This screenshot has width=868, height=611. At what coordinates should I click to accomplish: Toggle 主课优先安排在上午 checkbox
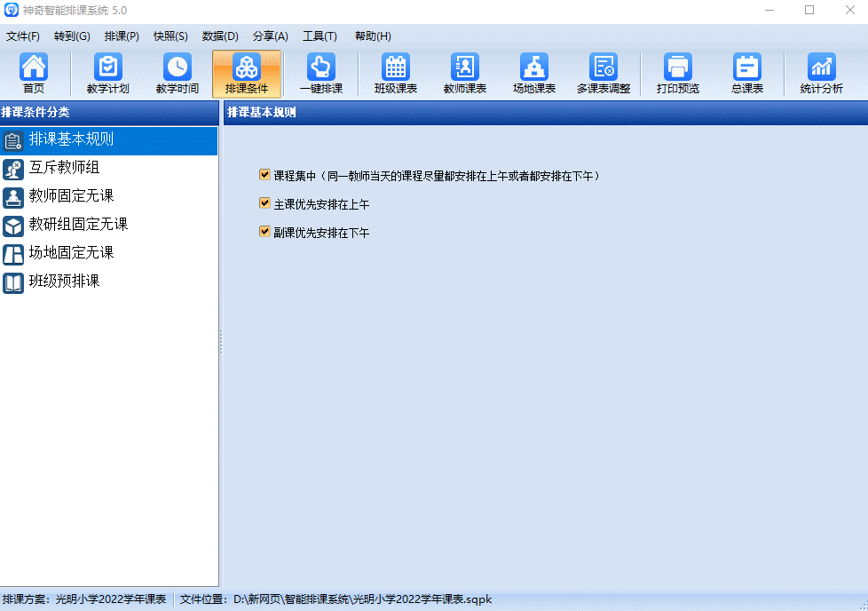(264, 203)
